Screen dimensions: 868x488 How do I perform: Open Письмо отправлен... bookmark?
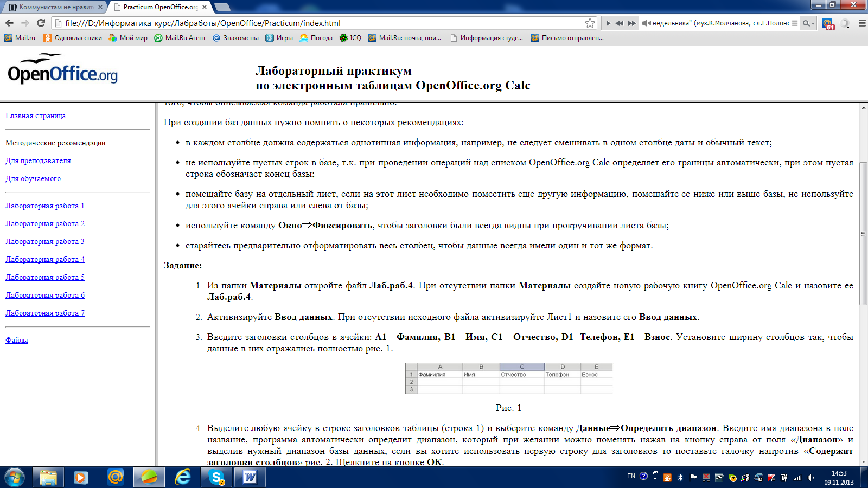pyautogui.click(x=567, y=38)
